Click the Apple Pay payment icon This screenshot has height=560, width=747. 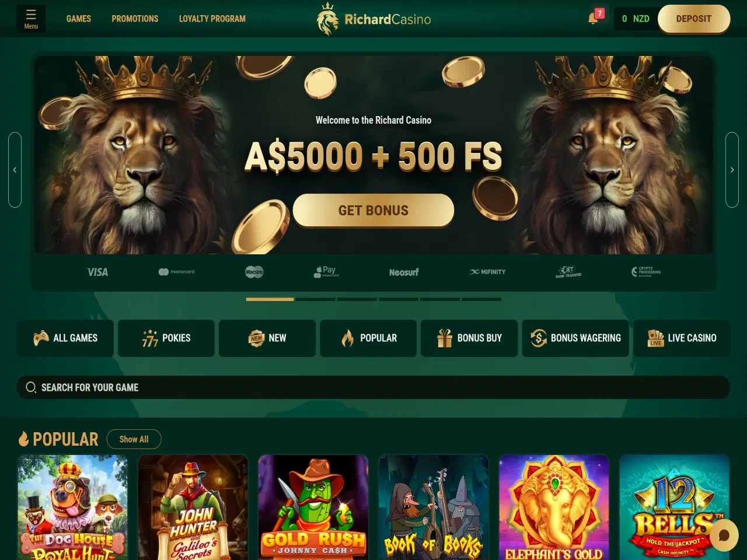point(327,271)
